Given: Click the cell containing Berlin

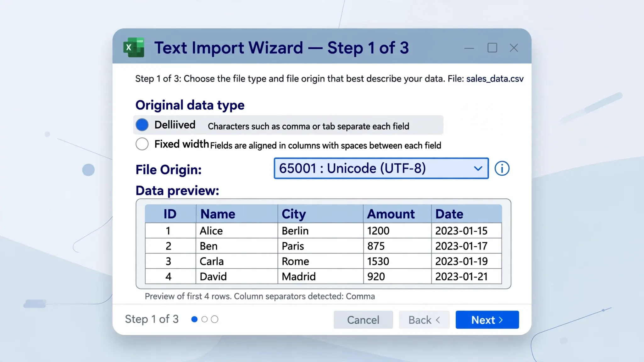Looking at the screenshot, I should (x=320, y=231).
